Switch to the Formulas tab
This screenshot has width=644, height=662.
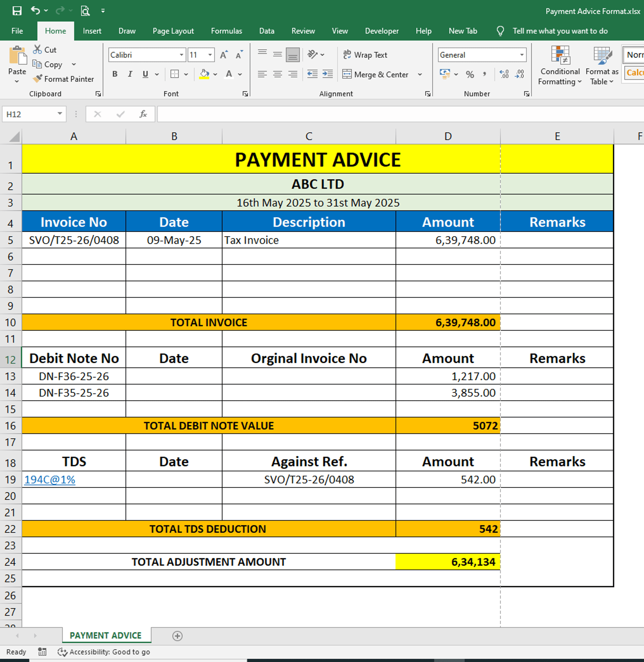(226, 31)
